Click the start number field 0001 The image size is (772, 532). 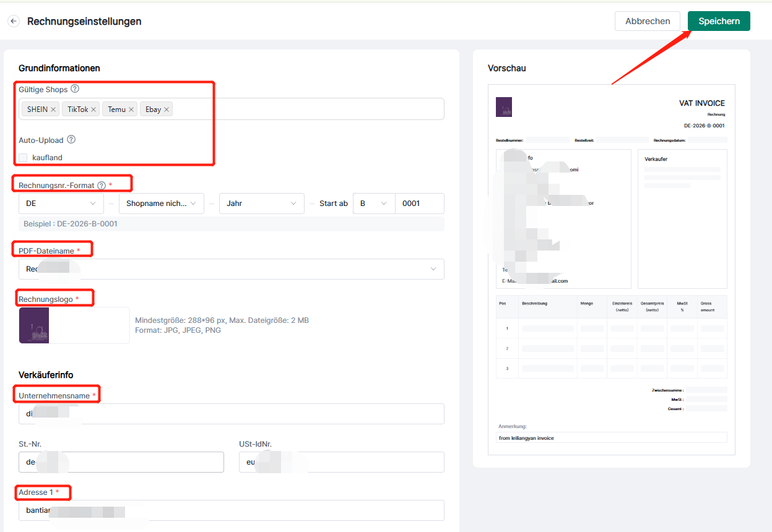[x=419, y=204]
